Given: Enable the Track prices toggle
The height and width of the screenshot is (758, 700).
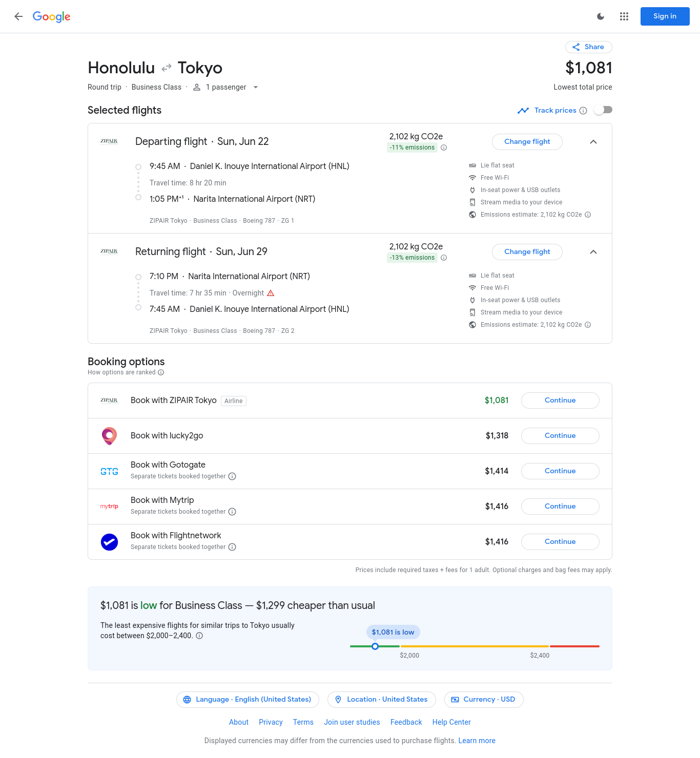Looking at the screenshot, I should click(603, 110).
